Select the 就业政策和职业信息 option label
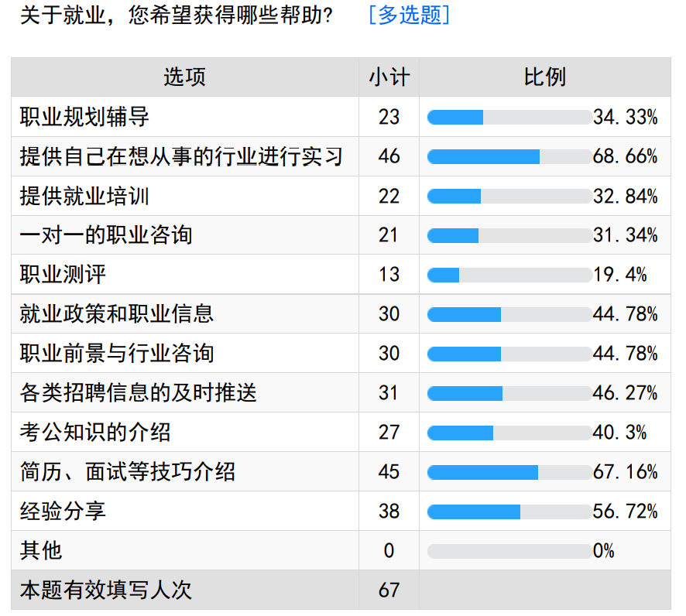This screenshot has height=616, width=686. click(117, 313)
